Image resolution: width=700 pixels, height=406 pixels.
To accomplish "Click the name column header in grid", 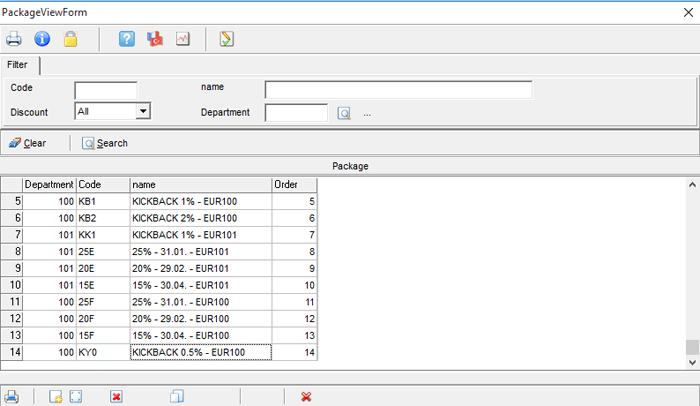I will 200,184.
